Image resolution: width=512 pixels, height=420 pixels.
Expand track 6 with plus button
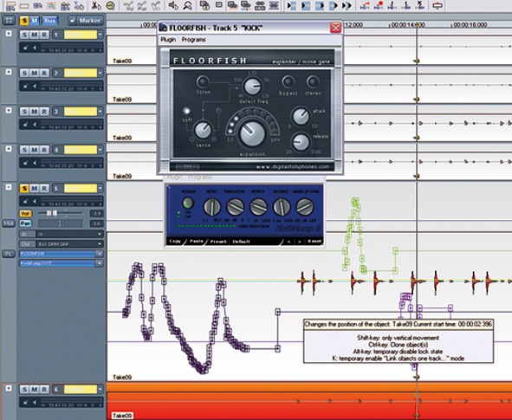click(x=9, y=388)
